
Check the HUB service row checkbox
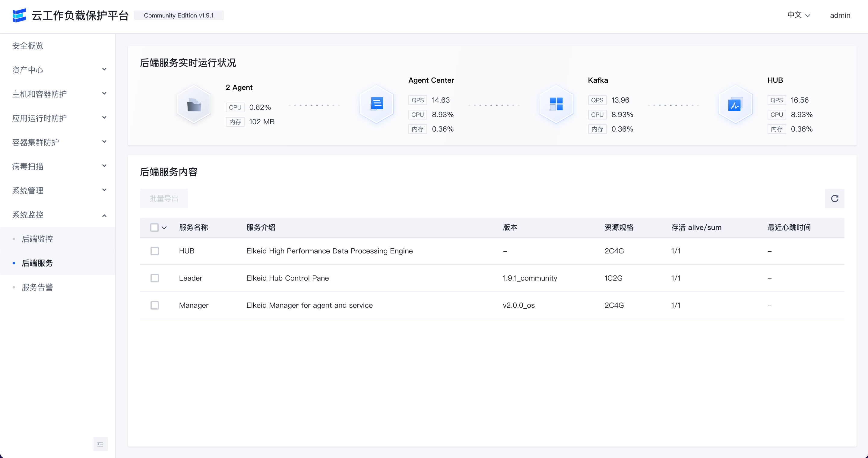[x=155, y=251]
